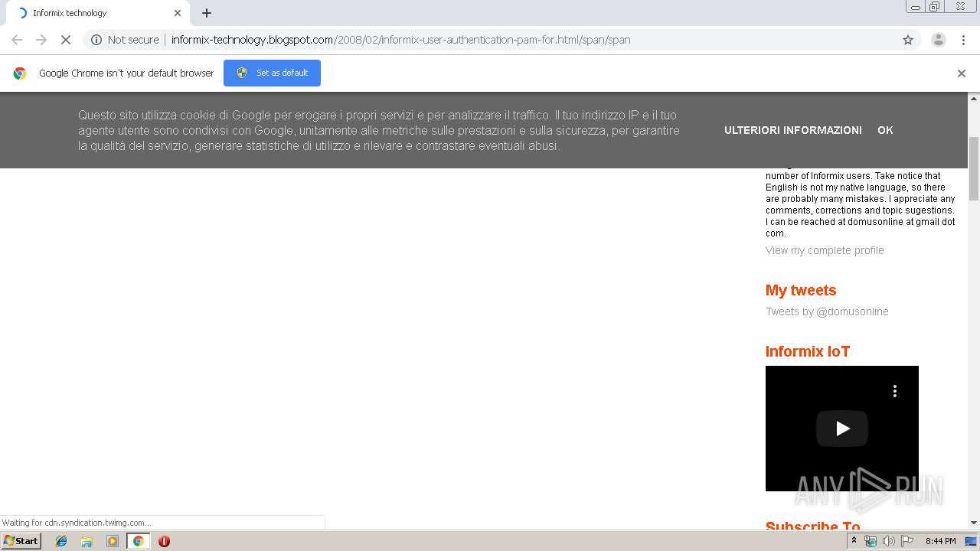The image size is (980, 551).
Task: Open ULTERIORI INFORMAZIONI about cookies
Action: [x=793, y=130]
